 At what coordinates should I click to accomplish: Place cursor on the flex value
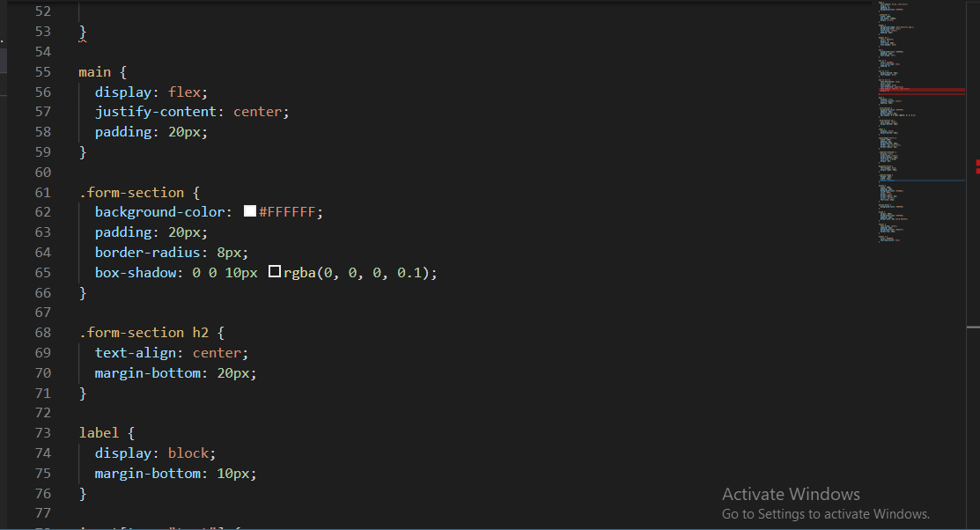click(184, 92)
